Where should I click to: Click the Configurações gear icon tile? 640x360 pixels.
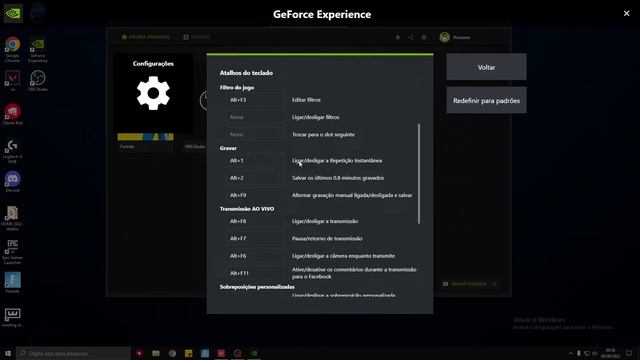153,93
